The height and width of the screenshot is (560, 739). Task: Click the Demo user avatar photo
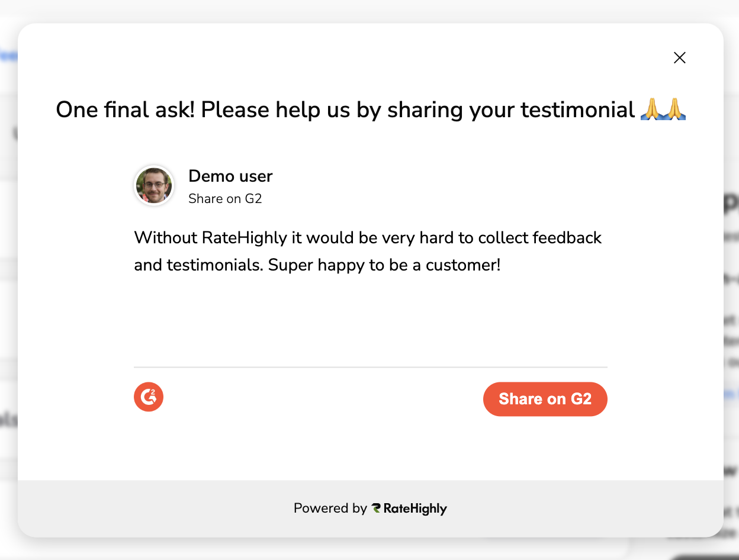pos(154,185)
